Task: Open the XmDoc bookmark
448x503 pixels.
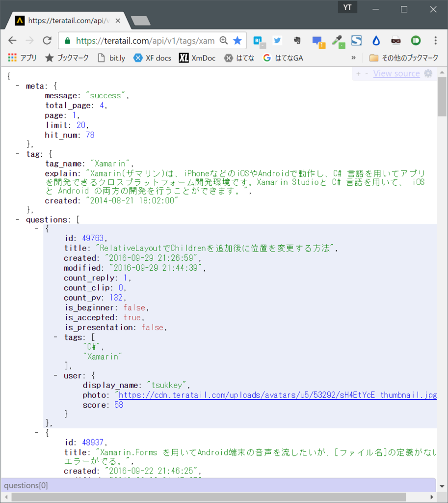Action: [197, 58]
